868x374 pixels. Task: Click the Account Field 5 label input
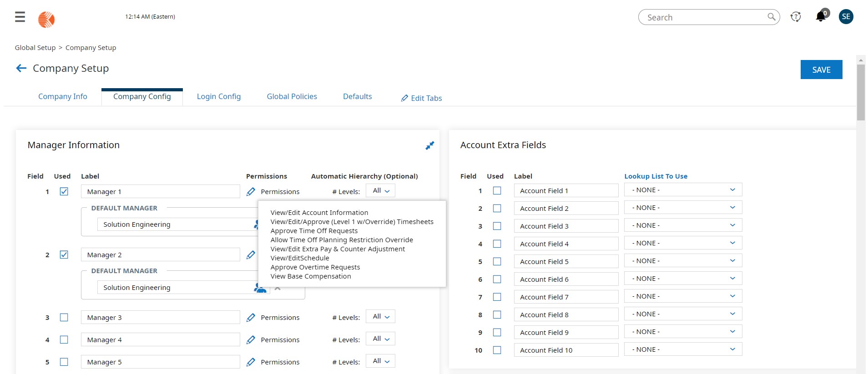[x=566, y=262]
